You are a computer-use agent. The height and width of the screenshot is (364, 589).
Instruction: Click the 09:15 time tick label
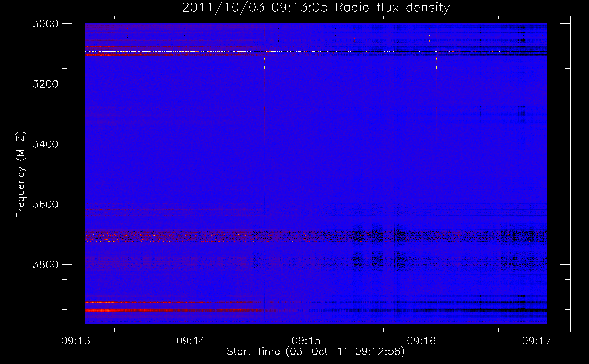click(x=306, y=341)
